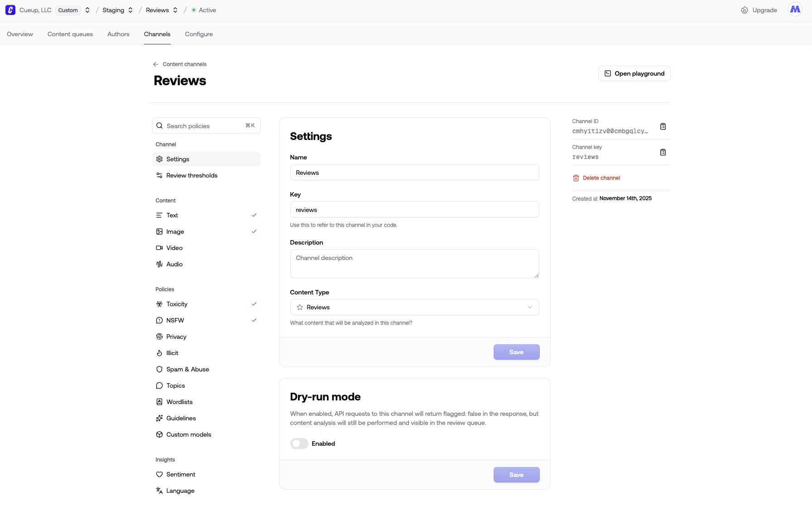Click the copy icon next to Channel ID
The image size is (812, 525).
(x=663, y=126)
